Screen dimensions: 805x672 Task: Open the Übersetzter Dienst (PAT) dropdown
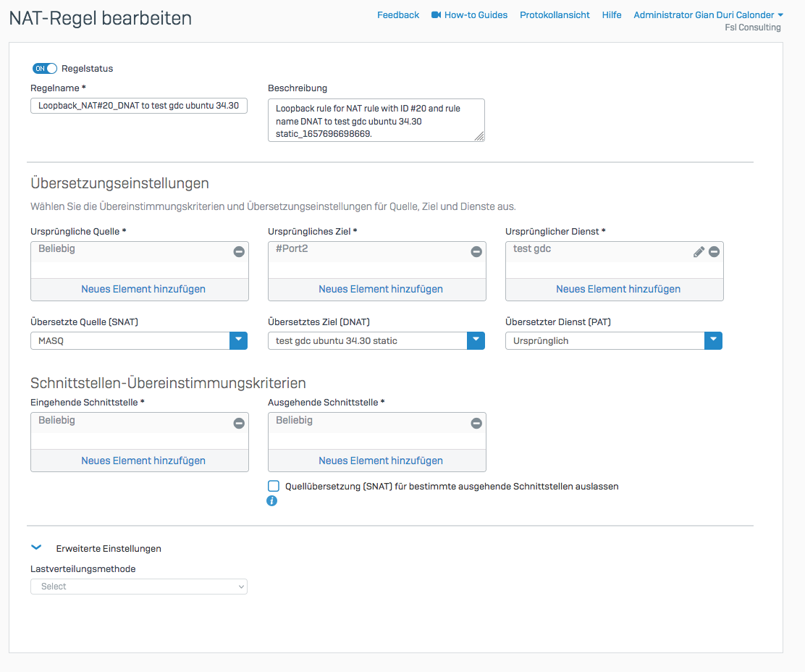[713, 340]
